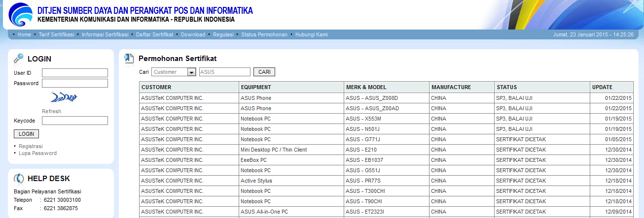Open Tarif Sertifikasi menu
Image resolution: width=644 pixels, height=218 pixels.
56,34
